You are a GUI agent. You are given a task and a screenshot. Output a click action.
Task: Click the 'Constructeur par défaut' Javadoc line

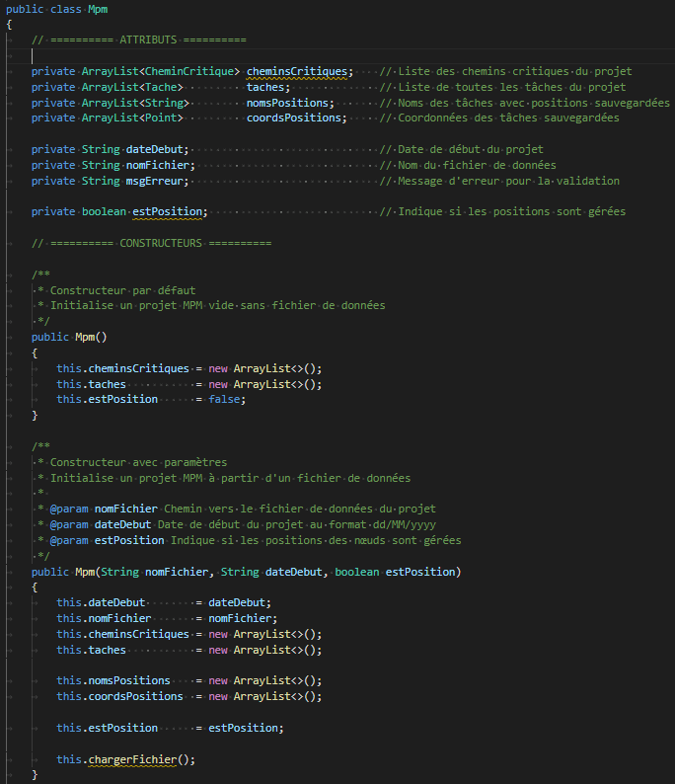[122, 290]
